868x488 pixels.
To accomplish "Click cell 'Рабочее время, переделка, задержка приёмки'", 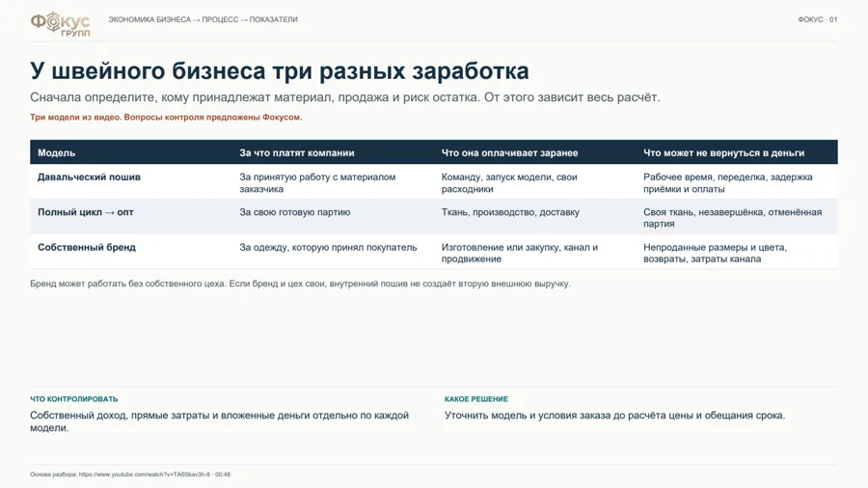I will 728,182.
